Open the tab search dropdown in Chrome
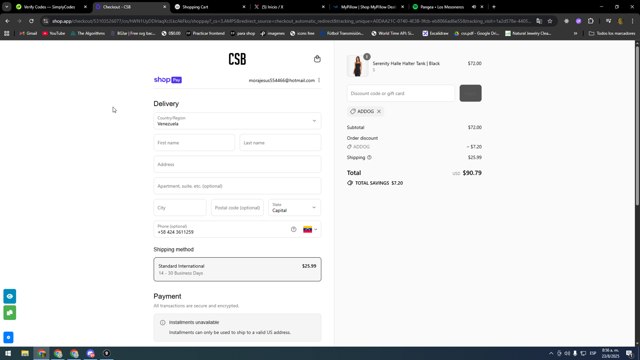This screenshot has height=360, width=640. click(x=7, y=7)
